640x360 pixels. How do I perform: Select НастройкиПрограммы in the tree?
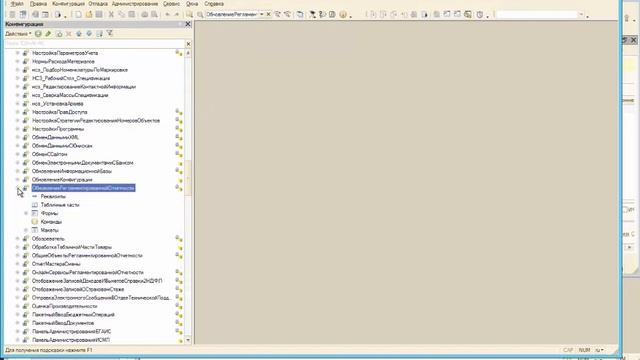[58, 129]
